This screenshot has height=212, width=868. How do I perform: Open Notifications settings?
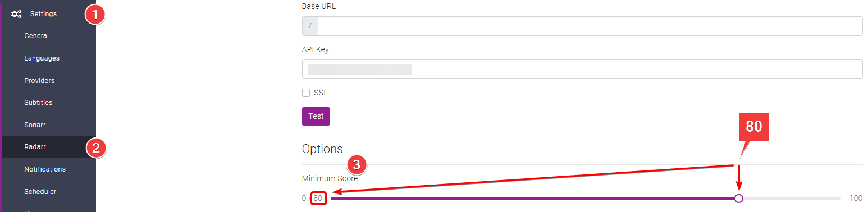click(45, 169)
